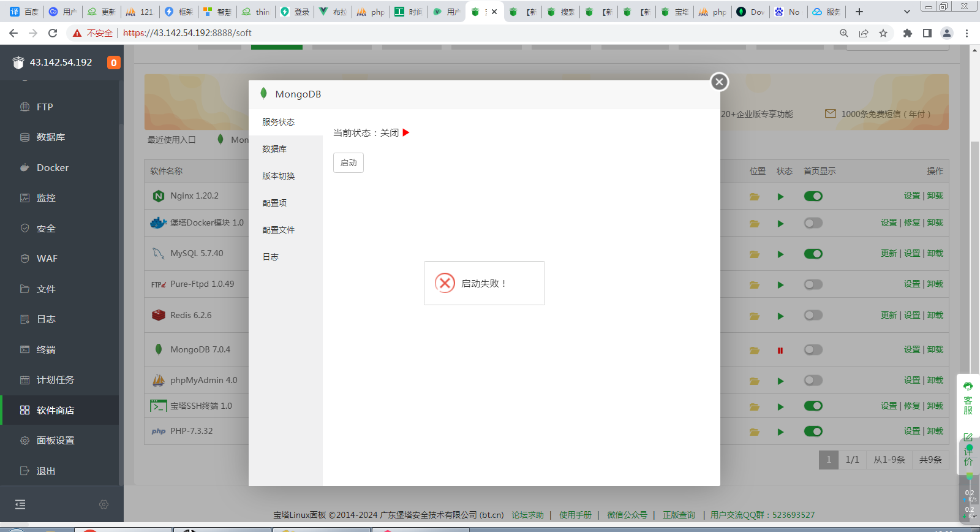Expand browser tab search chevron
The image size is (980, 532).
click(907, 12)
